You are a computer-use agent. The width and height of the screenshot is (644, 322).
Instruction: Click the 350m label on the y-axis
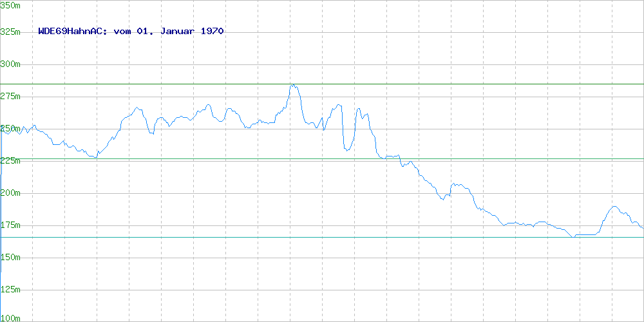pos(11,5)
